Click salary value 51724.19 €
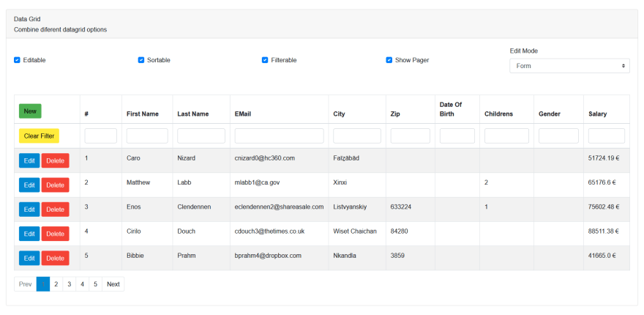 click(x=604, y=158)
